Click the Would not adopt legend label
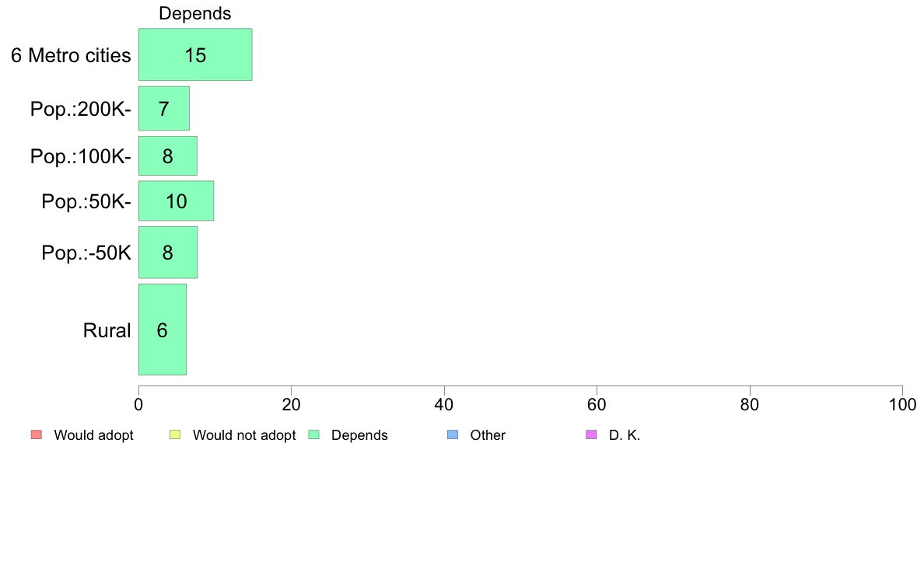This screenshot has height=572, width=924. [244, 435]
